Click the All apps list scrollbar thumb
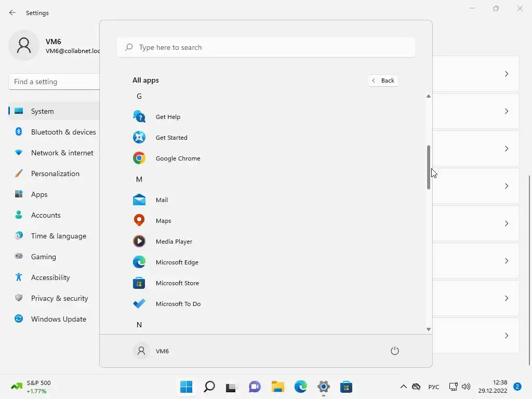The height and width of the screenshot is (399, 532). (x=429, y=167)
